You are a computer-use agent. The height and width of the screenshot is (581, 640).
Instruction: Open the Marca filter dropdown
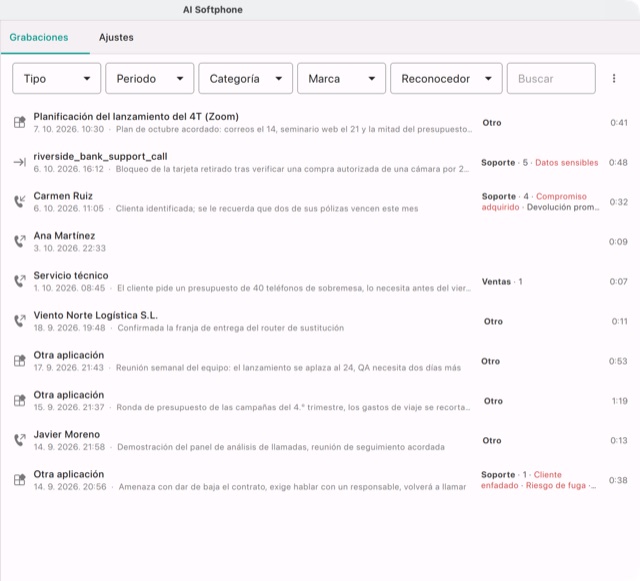click(x=341, y=78)
